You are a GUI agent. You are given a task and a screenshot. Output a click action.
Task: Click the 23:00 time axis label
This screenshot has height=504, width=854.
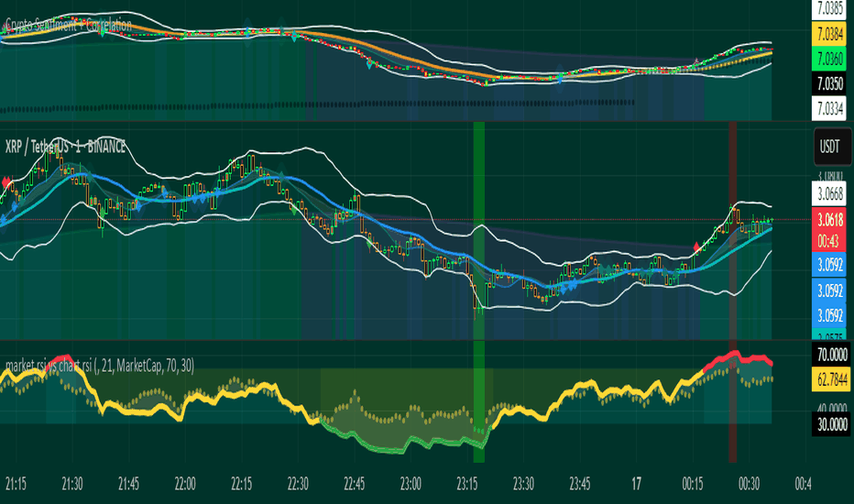coord(411,483)
